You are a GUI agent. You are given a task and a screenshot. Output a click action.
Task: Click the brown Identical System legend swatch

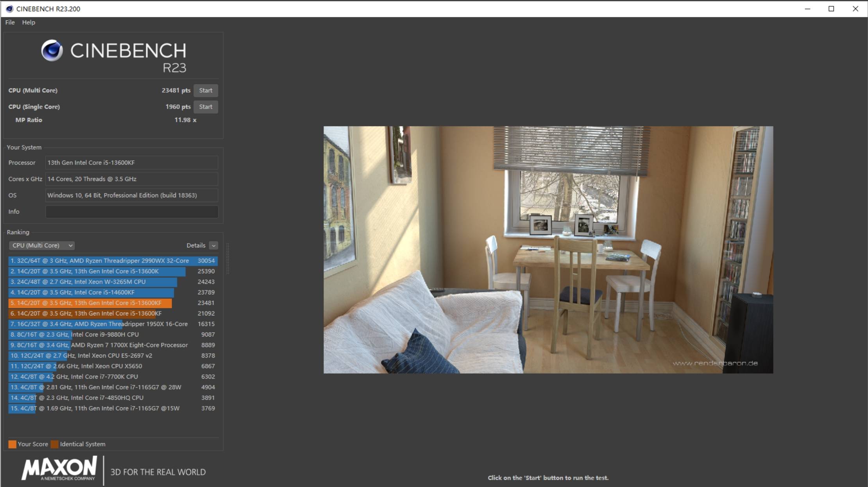[55, 444]
